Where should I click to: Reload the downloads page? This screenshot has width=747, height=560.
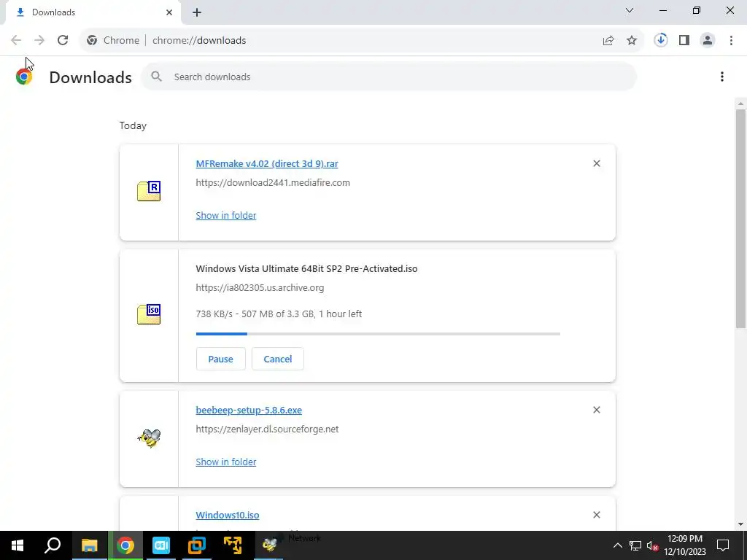pyautogui.click(x=63, y=41)
